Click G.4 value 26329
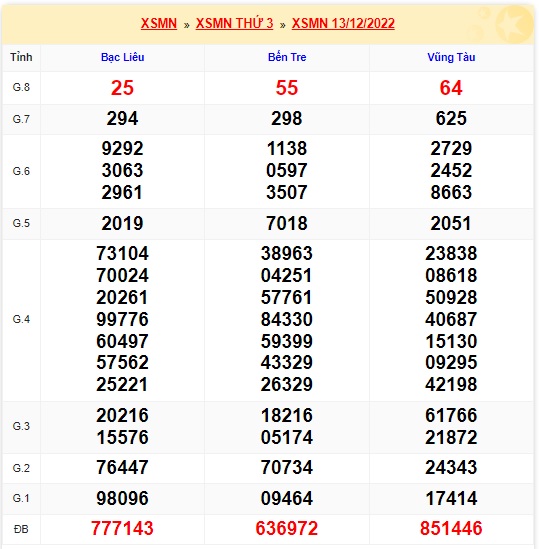 287,384
